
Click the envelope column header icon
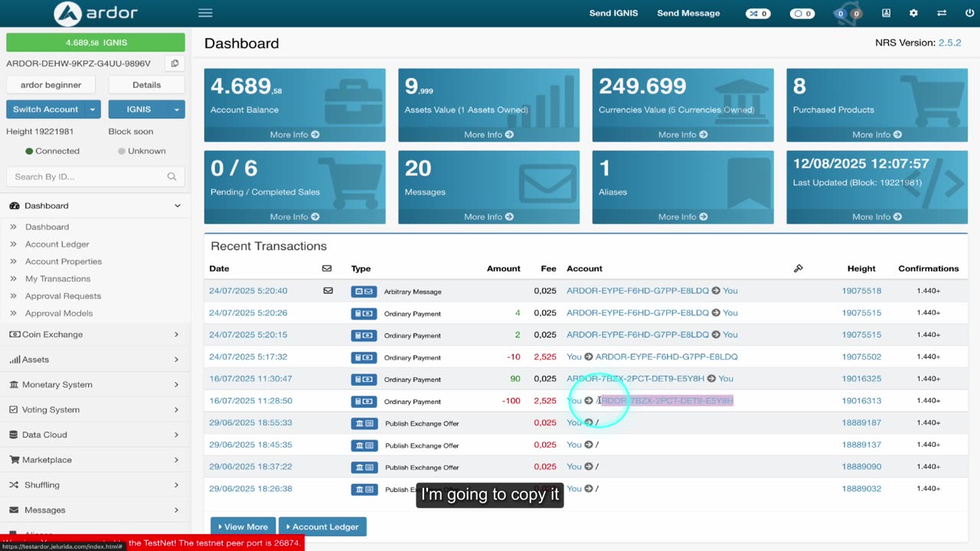coord(327,269)
